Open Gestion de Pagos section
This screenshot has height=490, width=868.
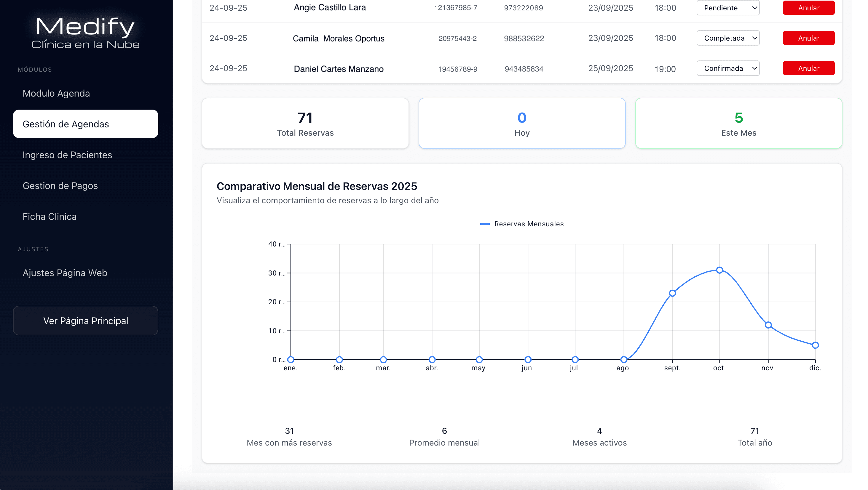pos(60,185)
